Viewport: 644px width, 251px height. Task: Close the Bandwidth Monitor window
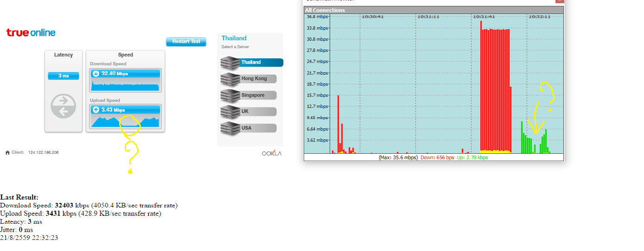pyautogui.click(x=560, y=1)
